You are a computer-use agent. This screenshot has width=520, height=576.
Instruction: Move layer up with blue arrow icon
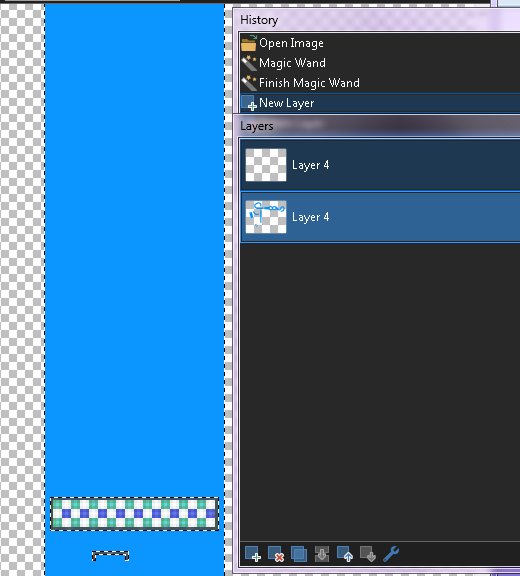click(x=345, y=554)
